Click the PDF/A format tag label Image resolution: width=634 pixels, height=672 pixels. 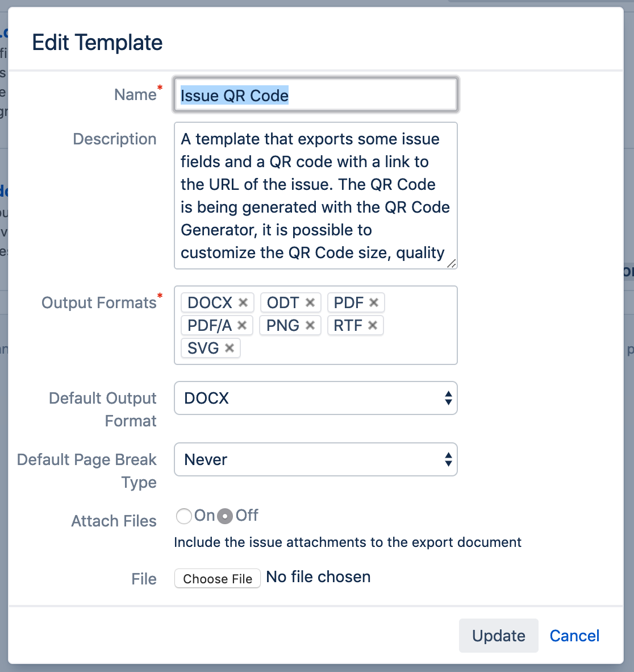coord(210,325)
